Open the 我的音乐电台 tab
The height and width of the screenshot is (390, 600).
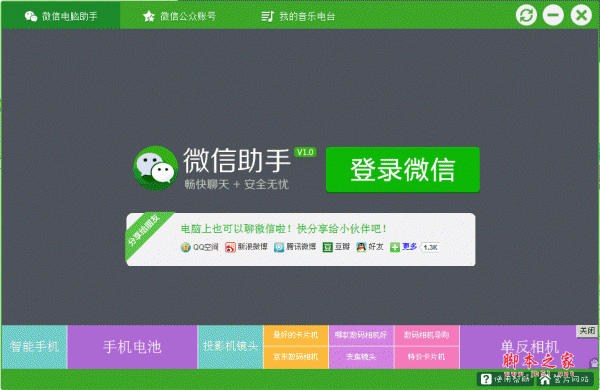[x=298, y=16]
